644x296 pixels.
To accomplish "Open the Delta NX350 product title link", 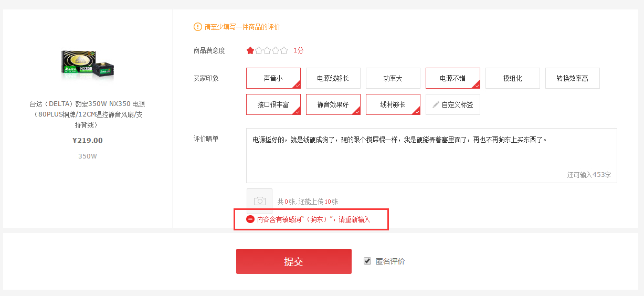I will pos(87,114).
